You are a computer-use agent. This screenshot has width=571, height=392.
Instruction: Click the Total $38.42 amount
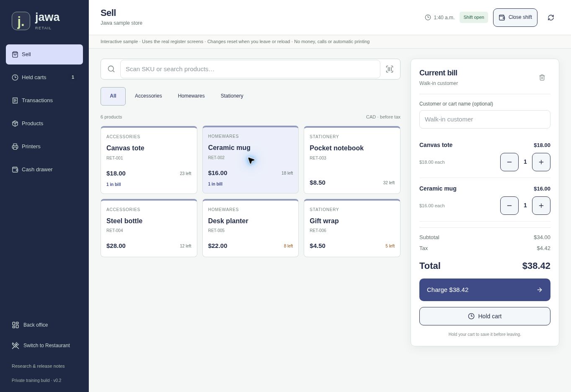tap(536, 266)
